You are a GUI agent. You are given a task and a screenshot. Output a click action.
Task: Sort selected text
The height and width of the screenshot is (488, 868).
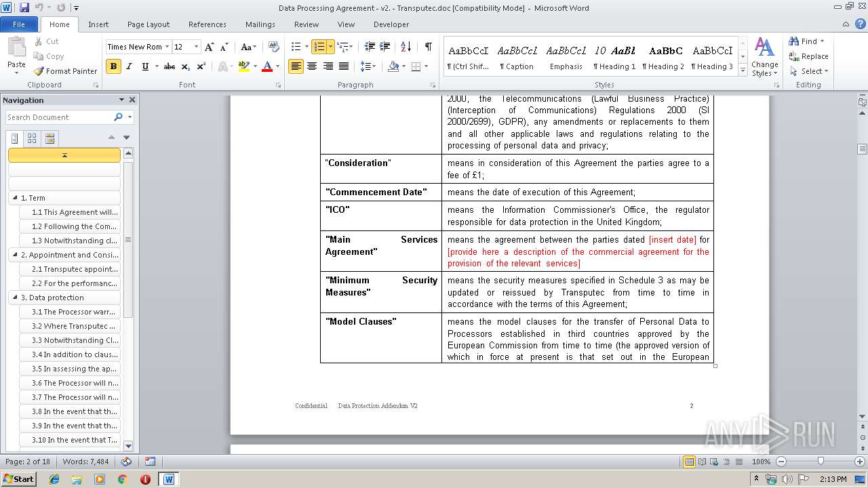point(406,47)
